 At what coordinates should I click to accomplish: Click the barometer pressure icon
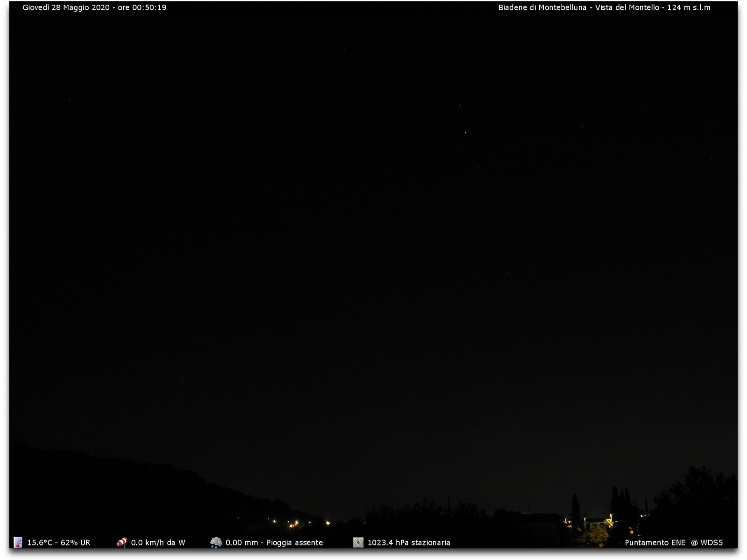tap(358, 542)
